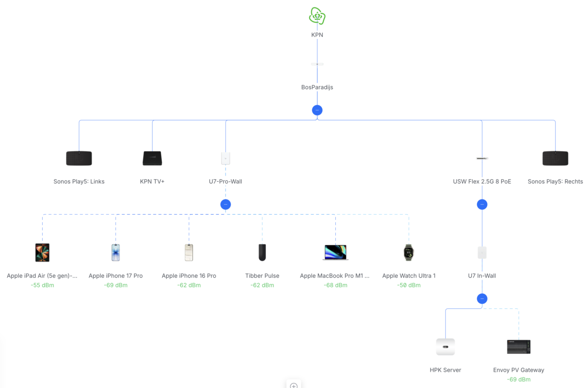Image resolution: width=588 pixels, height=388 pixels.
Task: Collapse the U7 In-Wall client branch
Action: pyautogui.click(x=482, y=299)
